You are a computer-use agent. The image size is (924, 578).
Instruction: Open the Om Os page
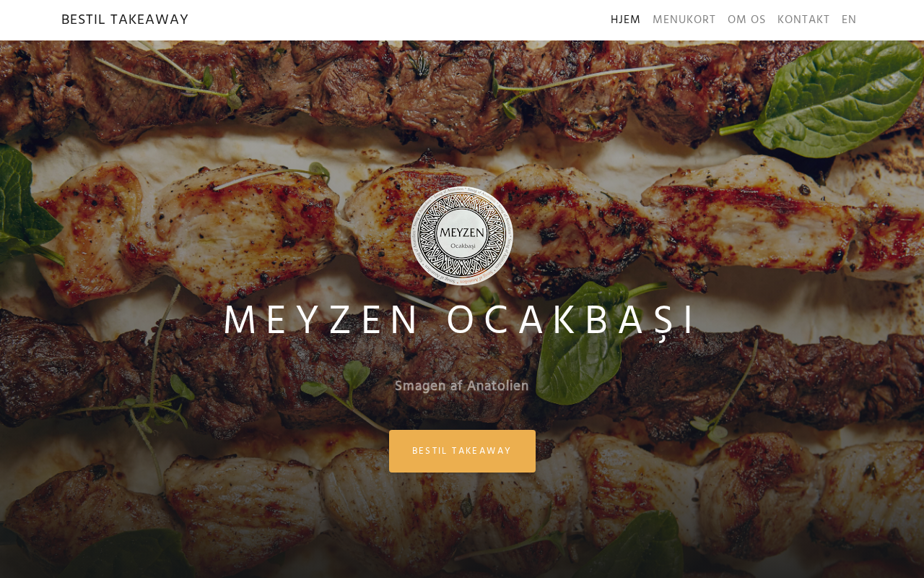[x=746, y=20]
